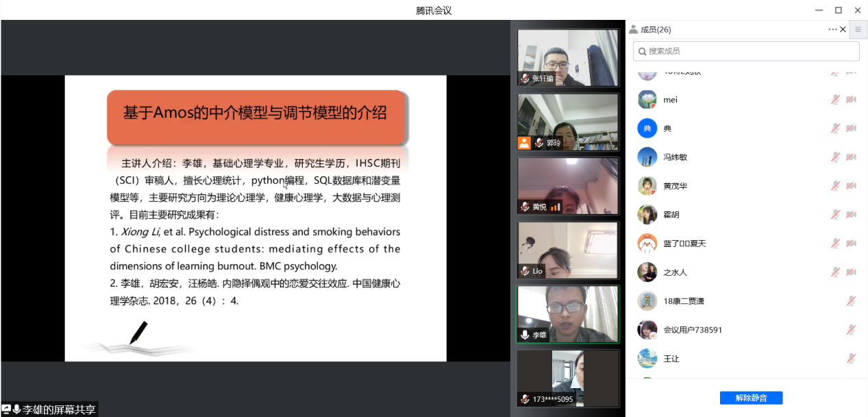Toggle mute icon for 会议用户738591
Image resolution: width=868 pixels, height=417 pixels.
[851, 330]
